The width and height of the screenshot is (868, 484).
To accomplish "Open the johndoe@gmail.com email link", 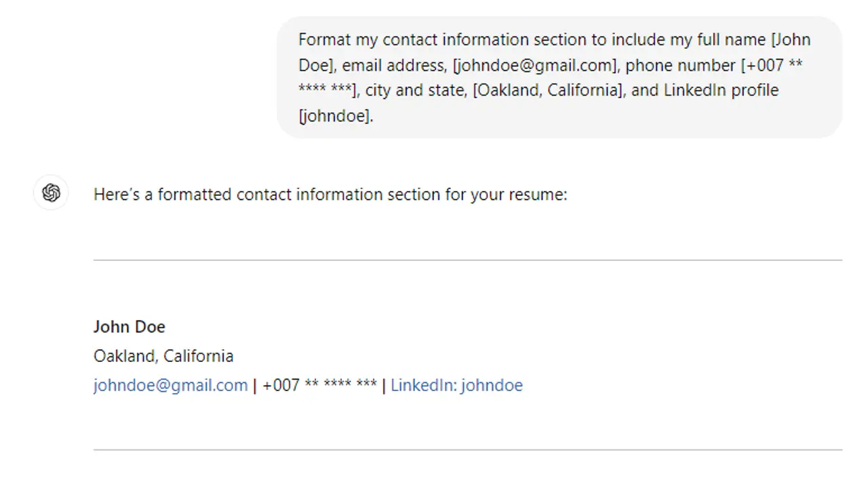I will pos(170,386).
